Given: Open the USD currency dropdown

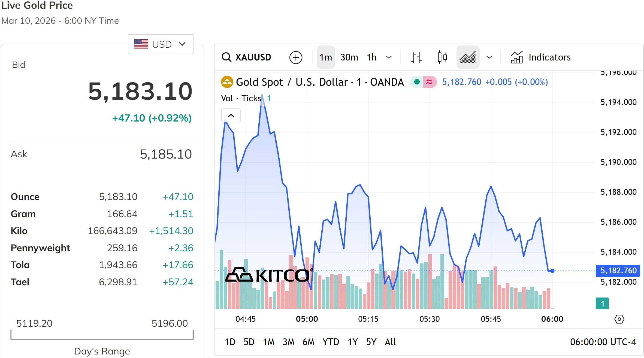Looking at the screenshot, I should click(161, 44).
